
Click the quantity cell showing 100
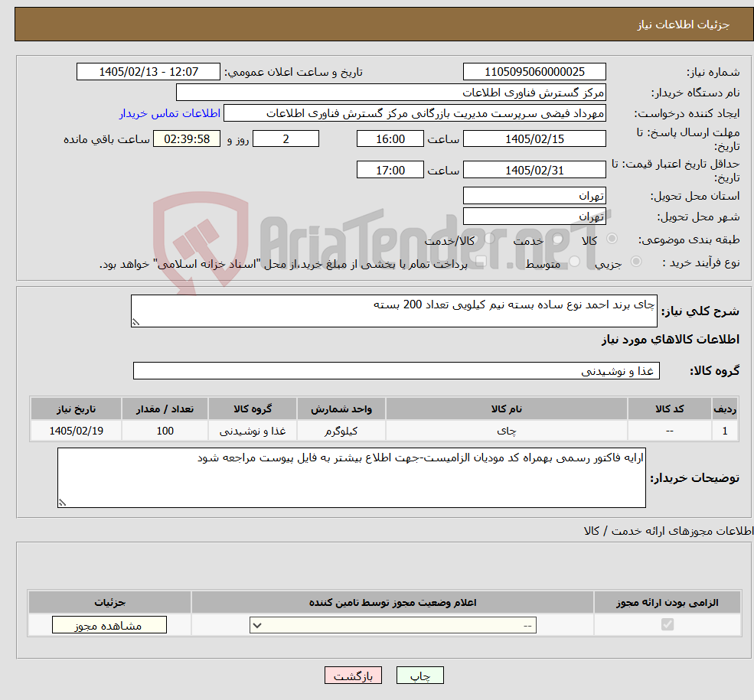[165, 431]
